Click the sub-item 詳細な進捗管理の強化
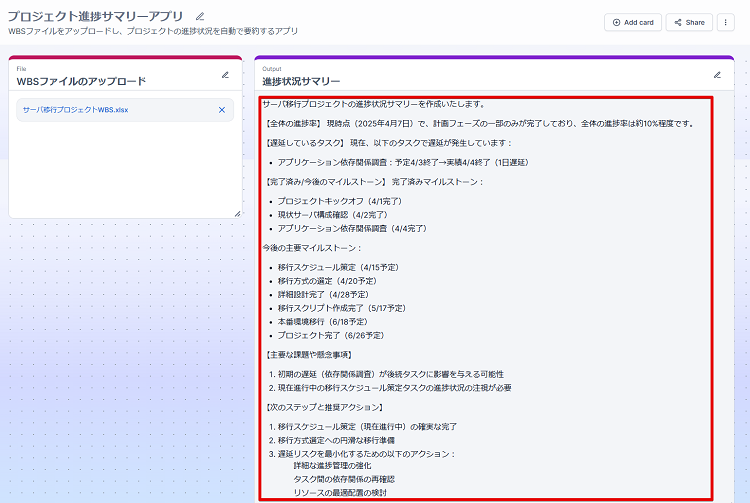The width and height of the screenshot is (750, 503). tap(332, 466)
